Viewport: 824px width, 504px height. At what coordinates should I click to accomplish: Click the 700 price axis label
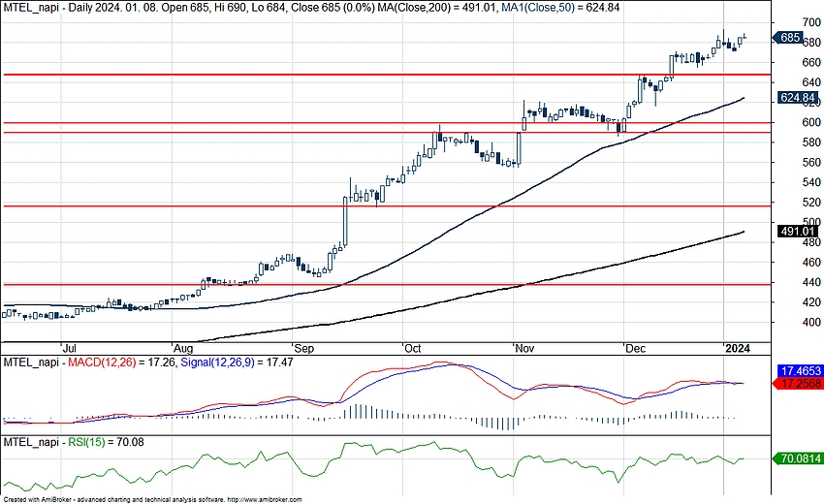click(x=811, y=22)
